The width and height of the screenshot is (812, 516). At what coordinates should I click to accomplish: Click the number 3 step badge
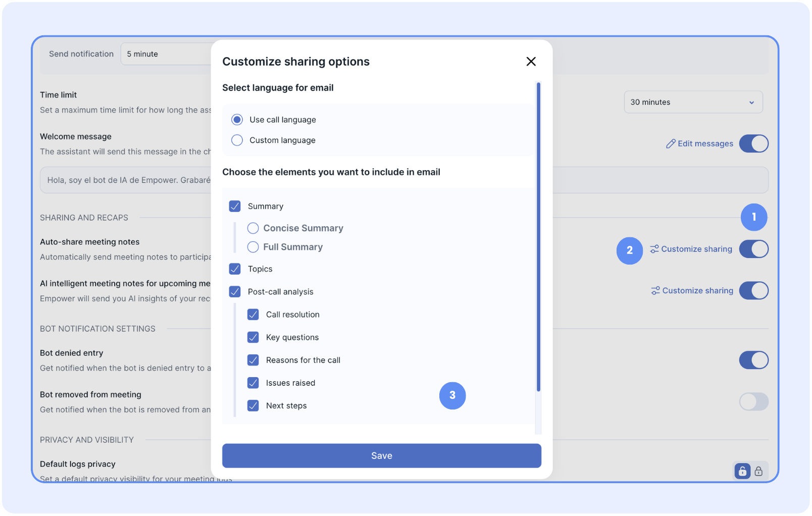[x=452, y=395]
